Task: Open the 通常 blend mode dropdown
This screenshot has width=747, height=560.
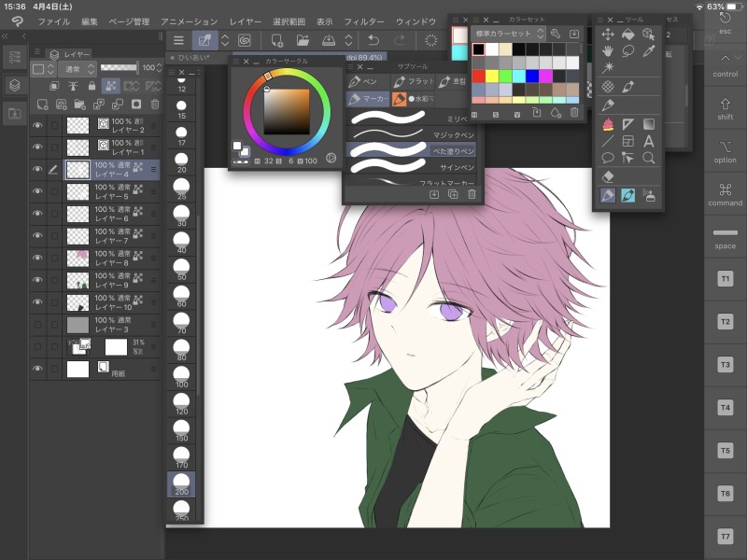Action: tap(77, 69)
